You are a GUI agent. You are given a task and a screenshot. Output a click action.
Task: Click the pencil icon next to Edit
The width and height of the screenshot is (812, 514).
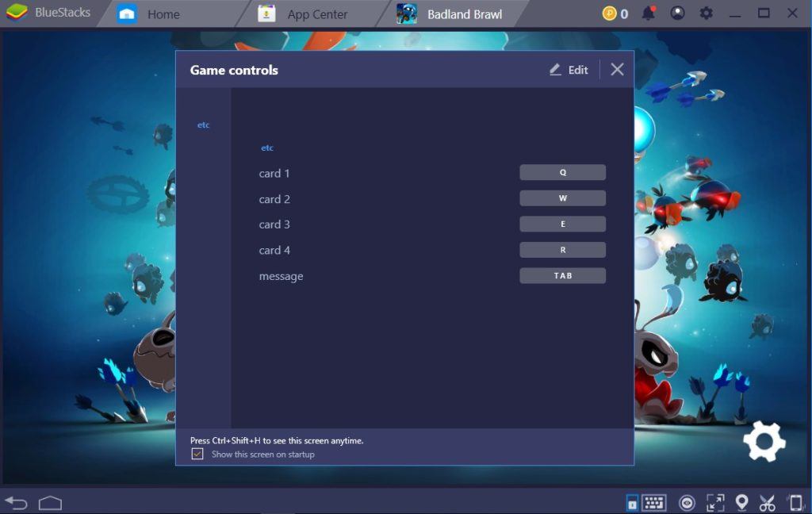pyautogui.click(x=555, y=70)
